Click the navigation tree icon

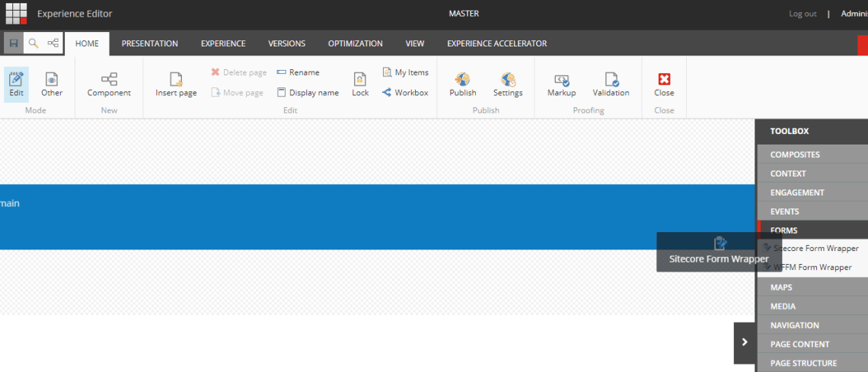tap(53, 43)
